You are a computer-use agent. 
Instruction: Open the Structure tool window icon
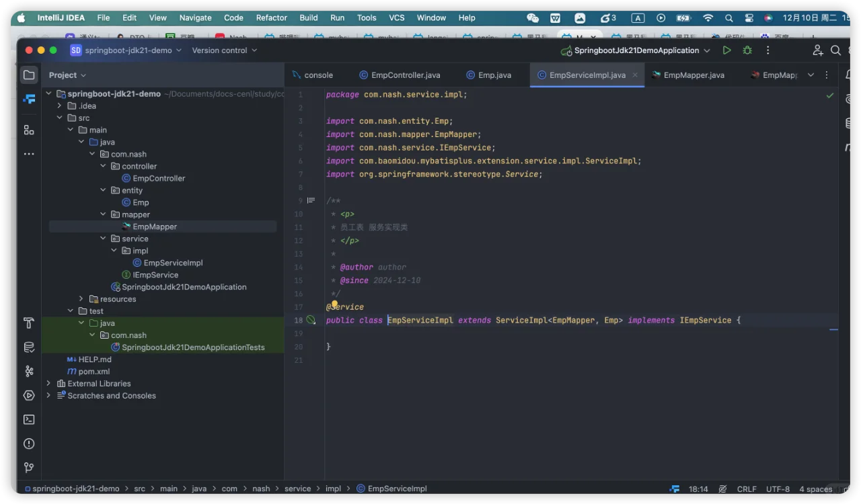[x=29, y=130]
